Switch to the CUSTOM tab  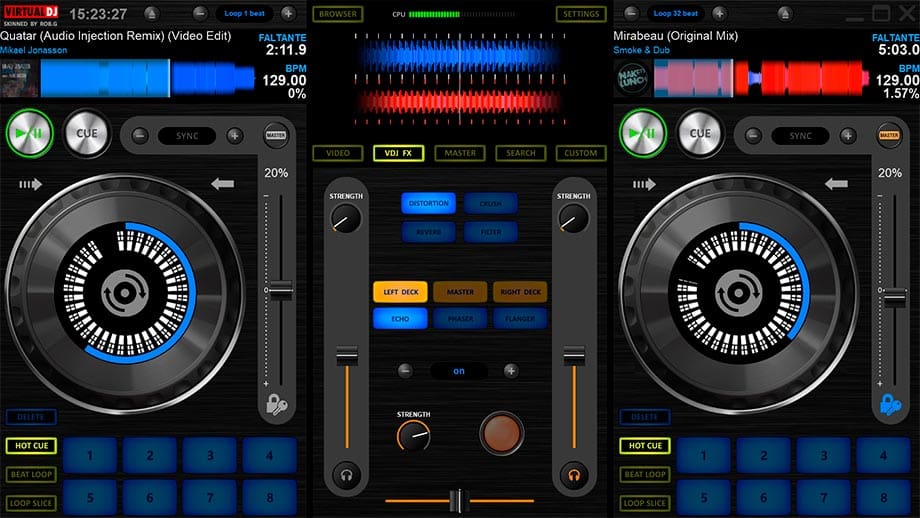581,153
